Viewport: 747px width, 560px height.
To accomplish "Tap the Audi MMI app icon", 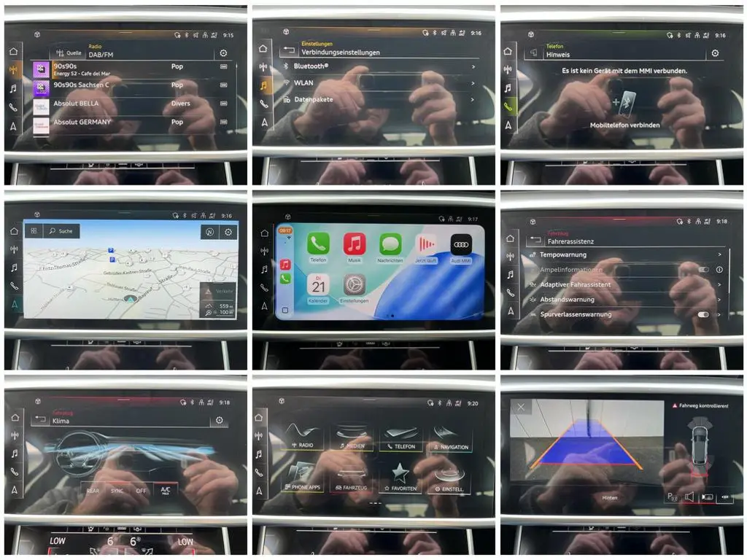I will click(x=461, y=244).
